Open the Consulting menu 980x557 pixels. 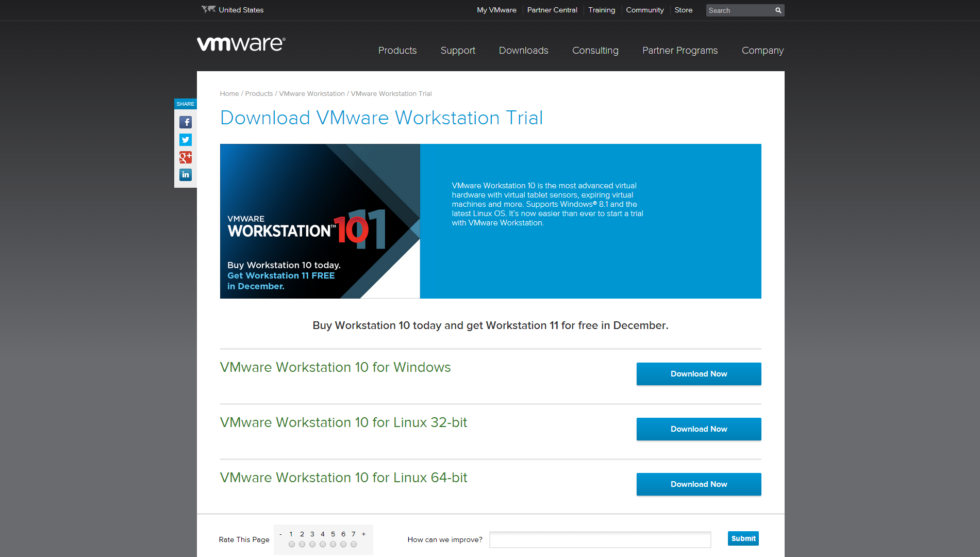point(595,51)
